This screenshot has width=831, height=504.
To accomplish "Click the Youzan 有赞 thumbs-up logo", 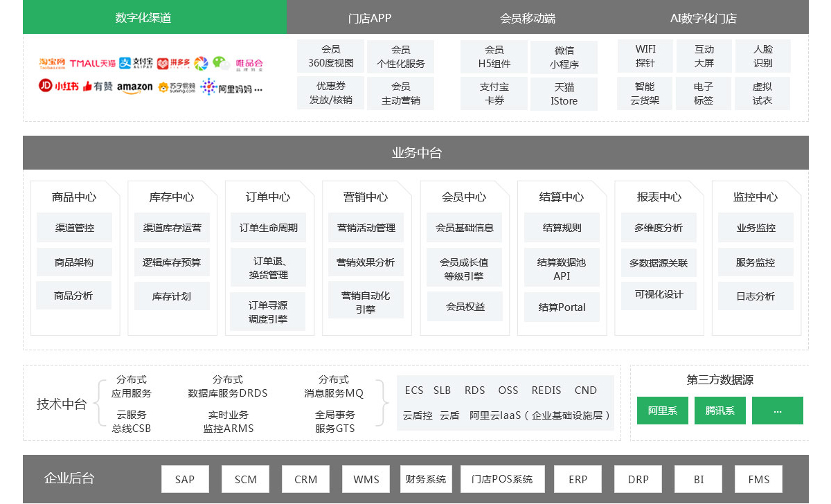I will (x=98, y=87).
